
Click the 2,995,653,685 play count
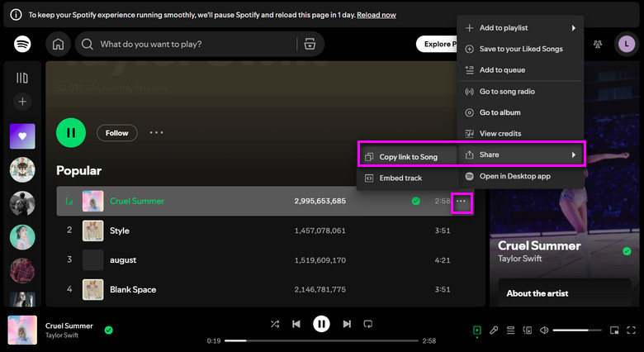pos(320,201)
